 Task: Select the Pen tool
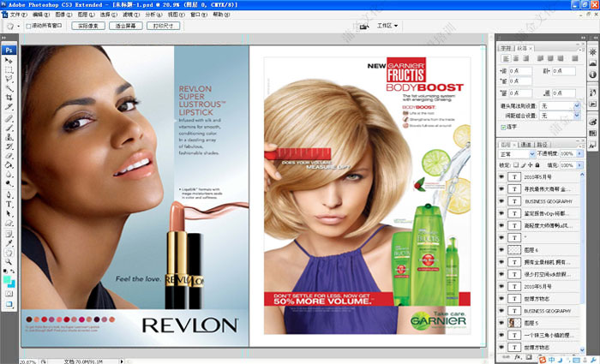pyautogui.click(x=9, y=195)
